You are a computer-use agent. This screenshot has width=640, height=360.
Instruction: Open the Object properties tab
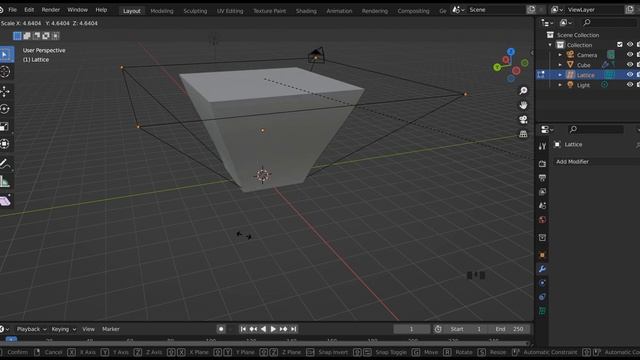[x=542, y=255]
